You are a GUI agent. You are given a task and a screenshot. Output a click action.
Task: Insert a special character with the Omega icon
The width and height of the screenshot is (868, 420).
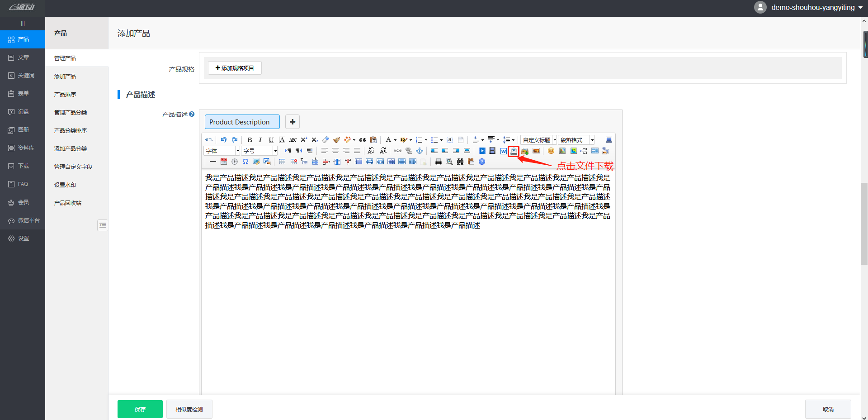click(x=245, y=162)
